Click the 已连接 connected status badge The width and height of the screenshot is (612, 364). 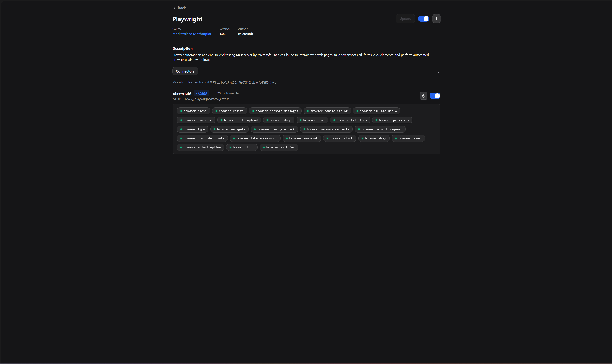[x=201, y=93]
